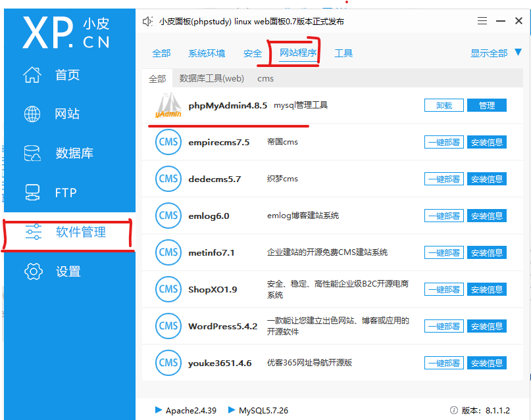Open FTP in sidebar

point(66,193)
